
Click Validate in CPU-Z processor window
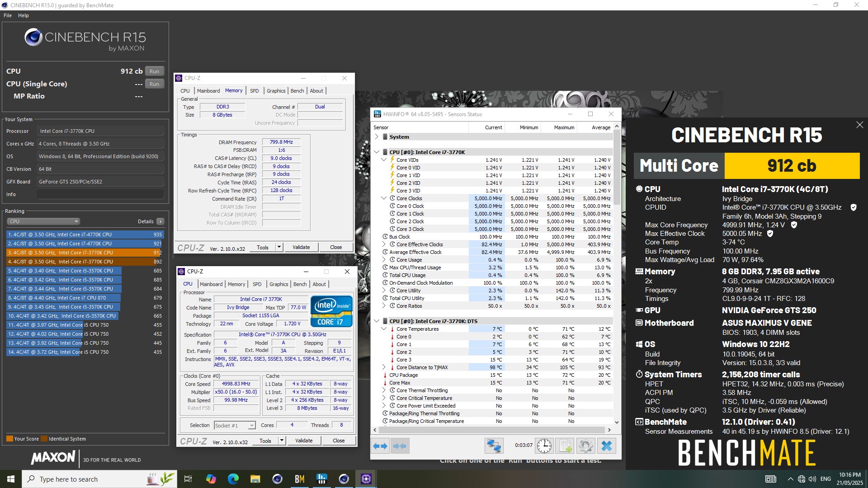pos(304,441)
